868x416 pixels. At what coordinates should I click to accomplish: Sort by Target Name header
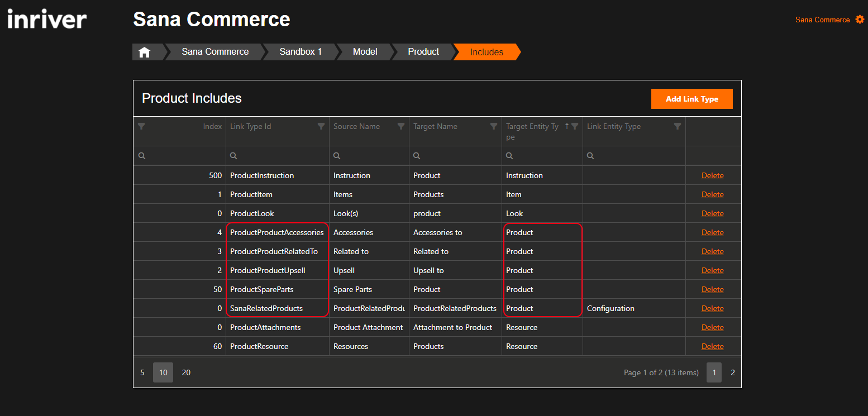(435, 126)
